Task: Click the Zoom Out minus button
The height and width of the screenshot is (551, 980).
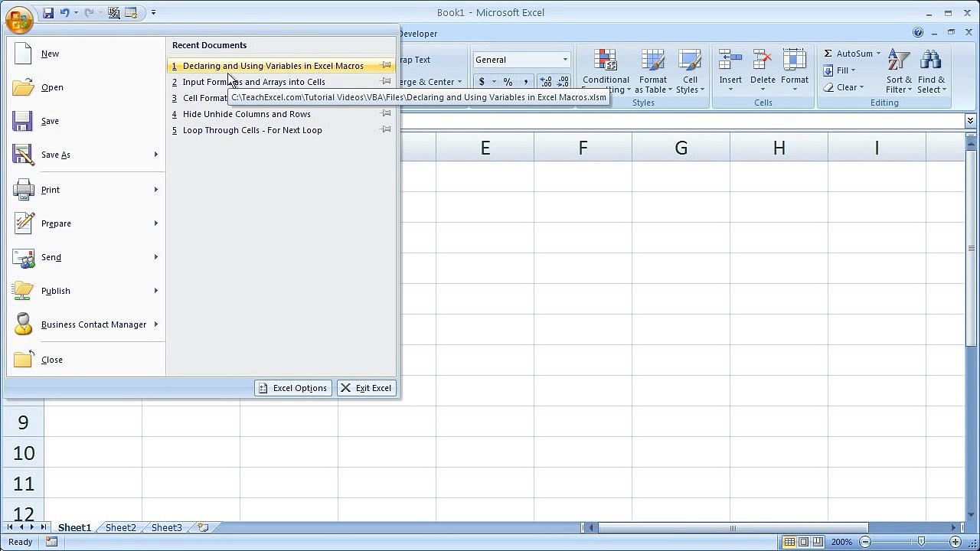Action: (x=865, y=542)
